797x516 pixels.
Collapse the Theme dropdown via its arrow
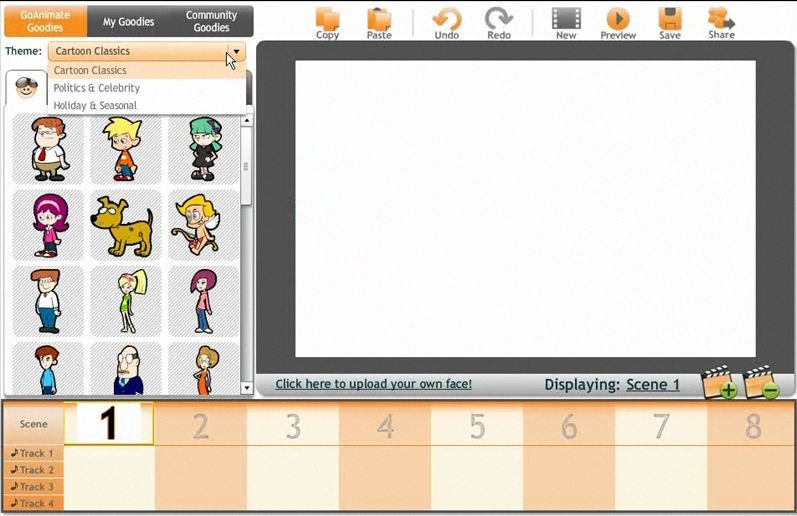point(236,51)
